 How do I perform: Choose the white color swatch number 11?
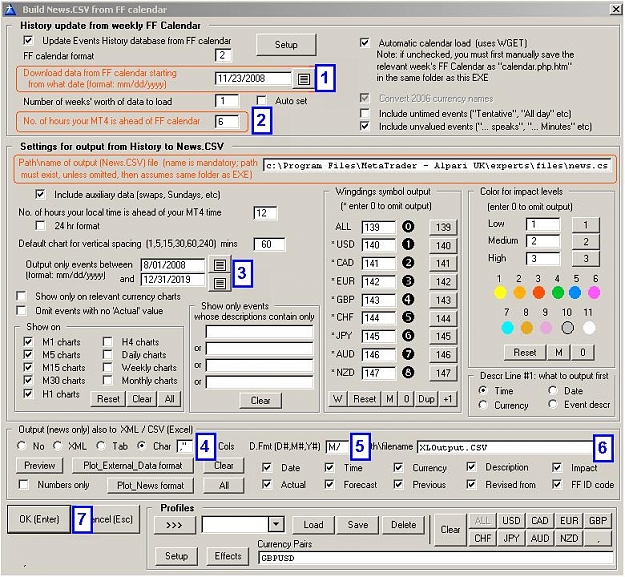click(x=589, y=328)
